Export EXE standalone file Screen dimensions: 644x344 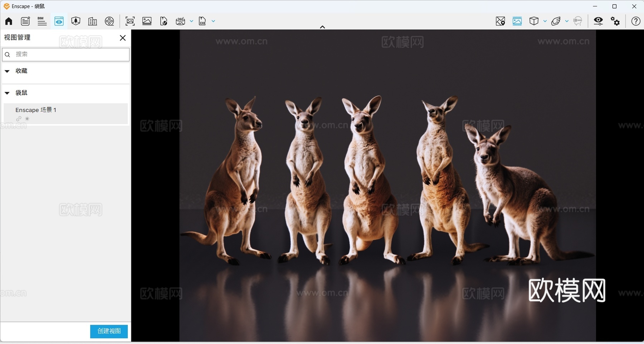[203, 21]
